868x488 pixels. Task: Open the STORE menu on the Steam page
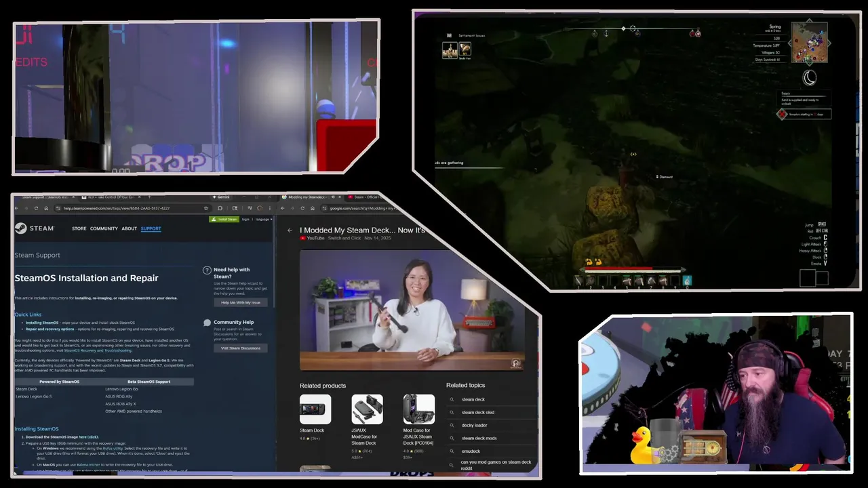(x=79, y=228)
